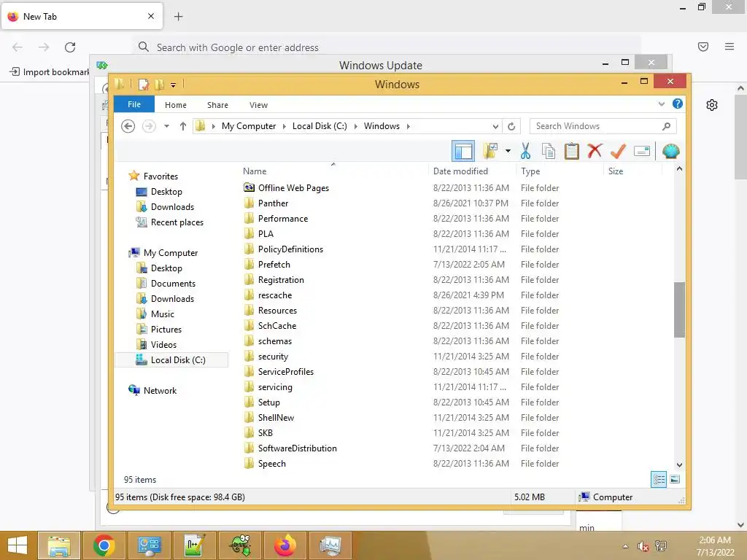The width and height of the screenshot is (747, 560).
Task: Sort by Date modified column header
Action: (460, 171)
